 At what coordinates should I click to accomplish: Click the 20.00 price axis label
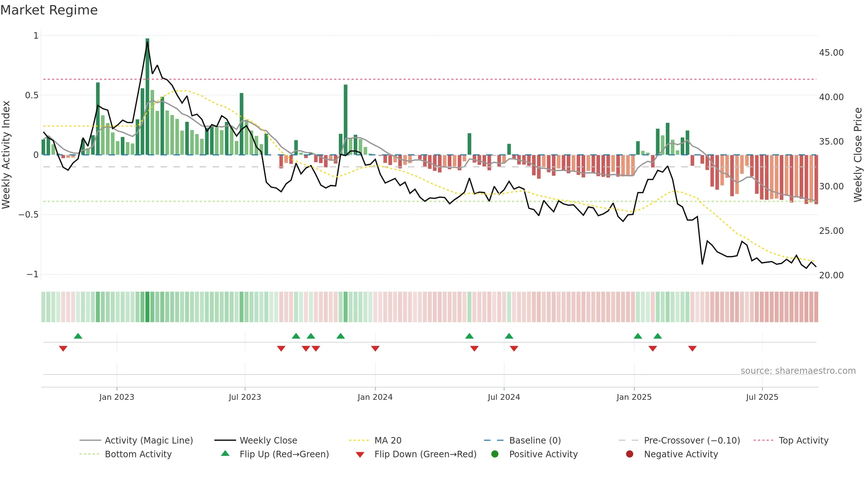pyautogui.click(x=831, y=275)
